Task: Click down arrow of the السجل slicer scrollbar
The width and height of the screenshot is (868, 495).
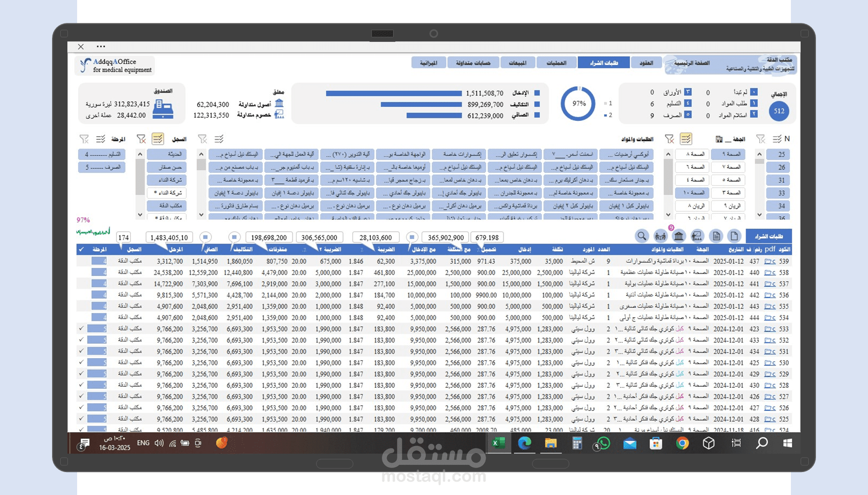Action: [140, 215]
